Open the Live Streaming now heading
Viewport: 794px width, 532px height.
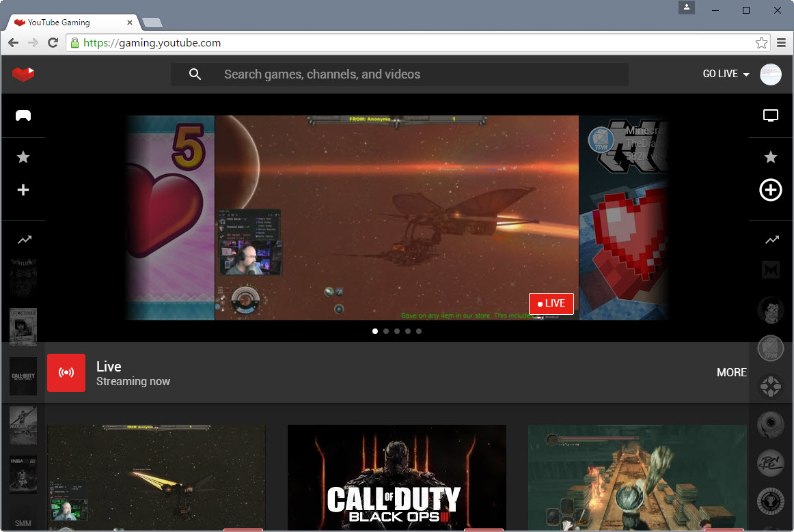click(x=133, y=373)
